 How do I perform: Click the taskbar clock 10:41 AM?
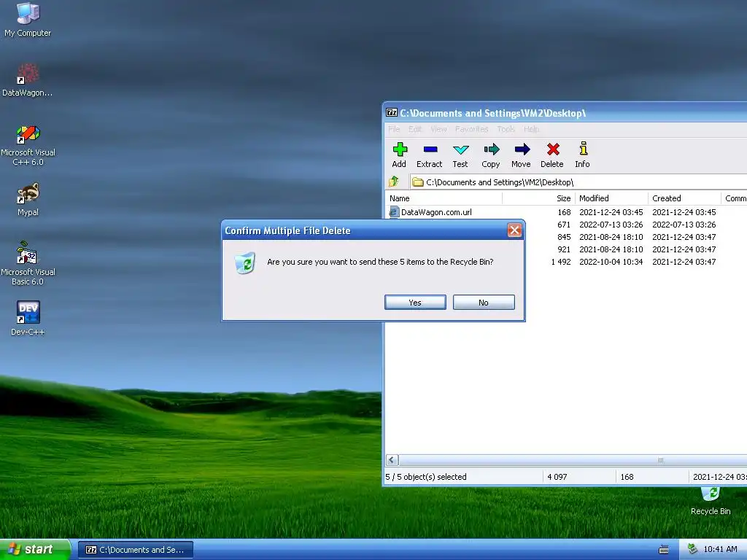click(720, 549)
